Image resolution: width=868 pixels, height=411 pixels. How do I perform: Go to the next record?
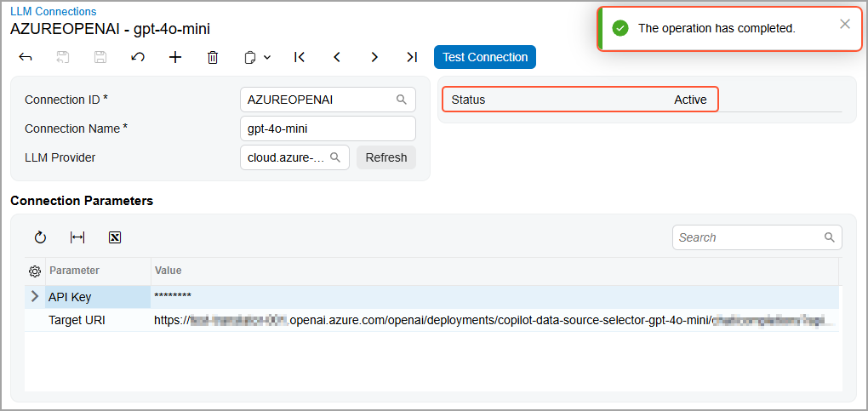tap(374, 57)
